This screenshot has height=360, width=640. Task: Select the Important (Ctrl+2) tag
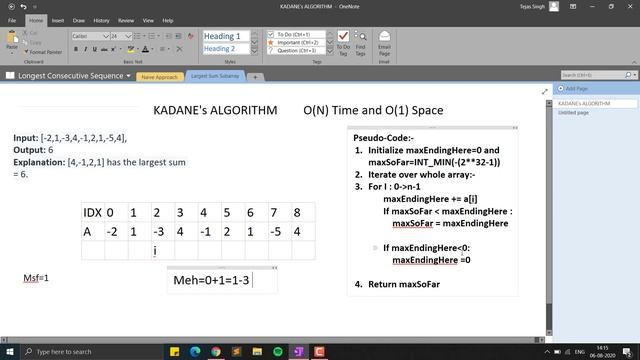[x=297, y=42]
